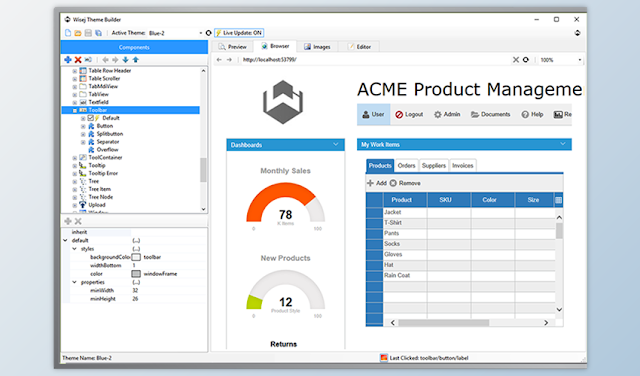Screen dimensions: 640x376
Task: Click the backgroundColor toolbar color swatch
Action: [136, 257]
